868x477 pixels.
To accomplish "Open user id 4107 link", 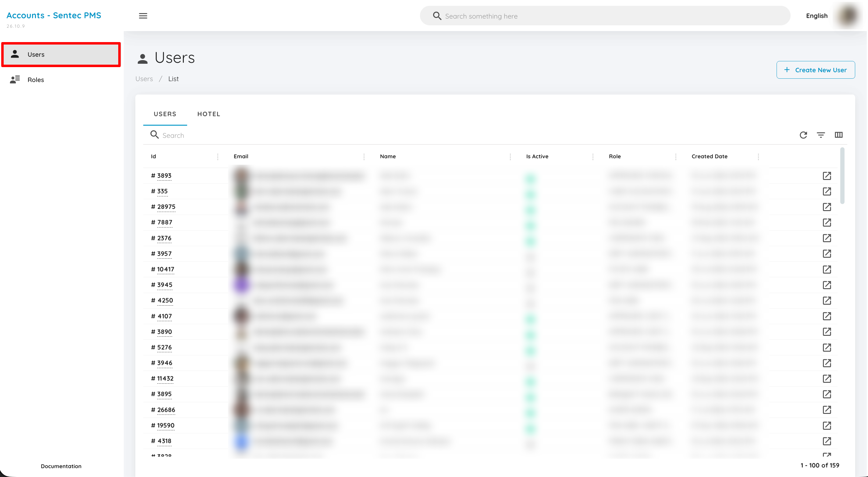I will click(x=165, y=316).
